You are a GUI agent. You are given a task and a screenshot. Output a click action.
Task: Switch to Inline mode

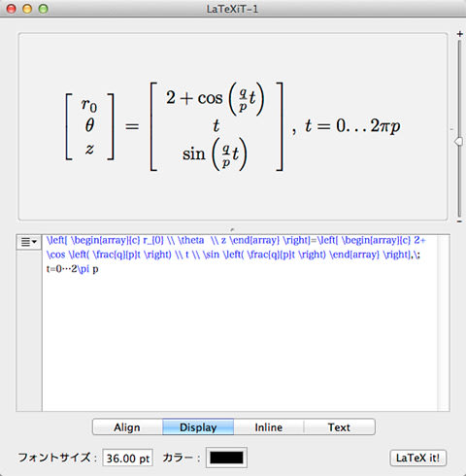tap(269, 427)
